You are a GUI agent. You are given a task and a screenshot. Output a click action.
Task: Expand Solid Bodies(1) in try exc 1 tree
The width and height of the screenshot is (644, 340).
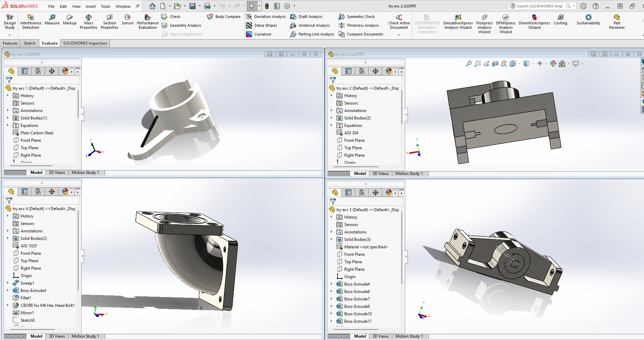(8, 118)
